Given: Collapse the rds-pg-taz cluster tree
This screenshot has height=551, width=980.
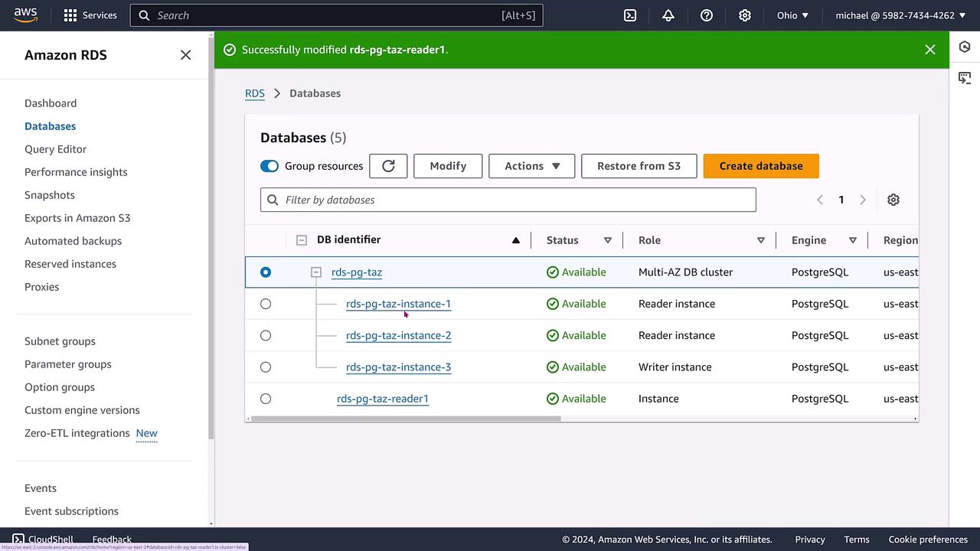Looking at the screenshot, I should [x=315, y=272].
